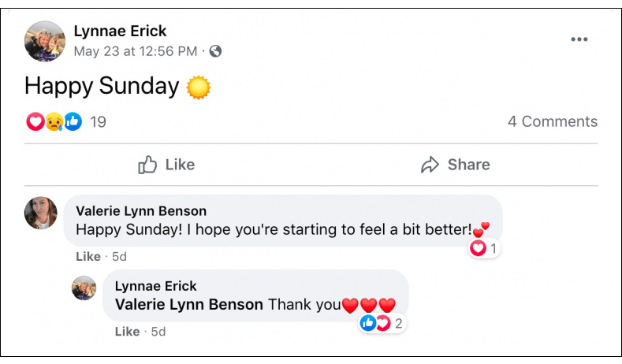
Task: Like Valerie Lynn Benson's comment
Action: pyautogui.click(x=88, y=256)
